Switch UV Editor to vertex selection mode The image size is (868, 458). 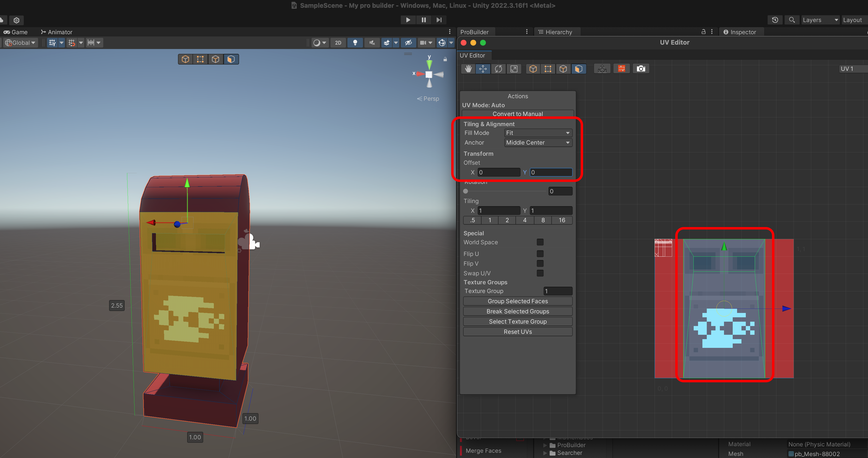point(548,69)
